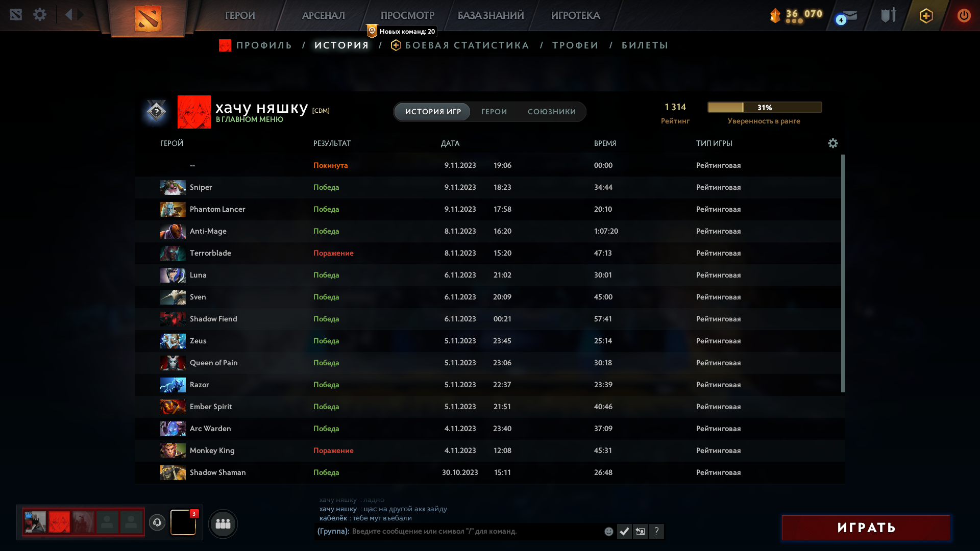Open the ИГРОТЕКА top menu
The width and height of the screenshot is (980, 551).
pyautogui.click(x=576, y=15)
